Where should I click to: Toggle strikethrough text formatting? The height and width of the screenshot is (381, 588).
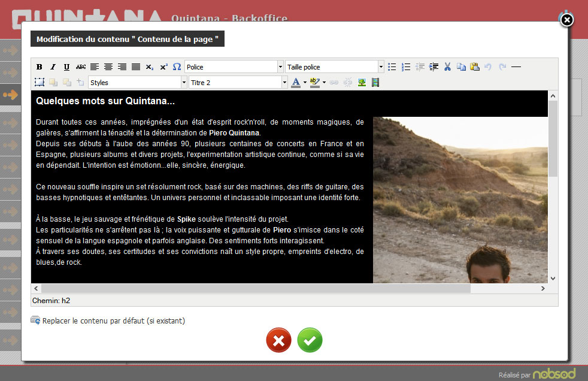point(81,66)
